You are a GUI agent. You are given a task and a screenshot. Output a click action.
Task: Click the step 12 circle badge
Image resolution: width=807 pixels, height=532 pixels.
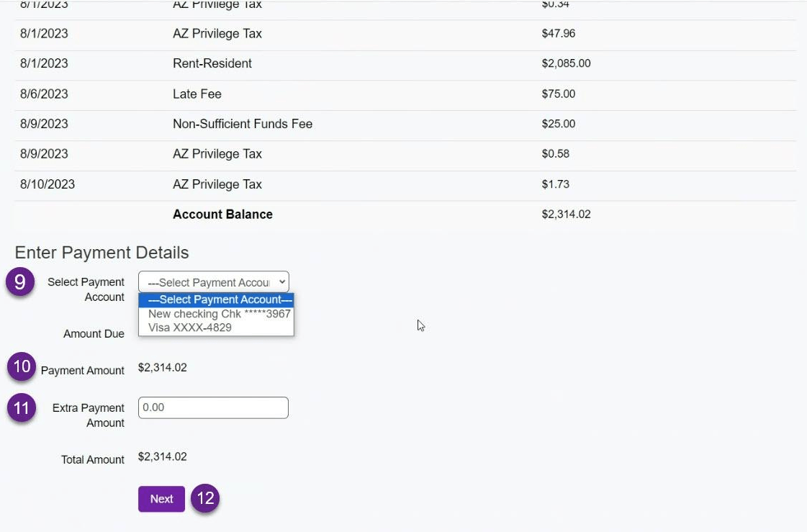[205, 499]
